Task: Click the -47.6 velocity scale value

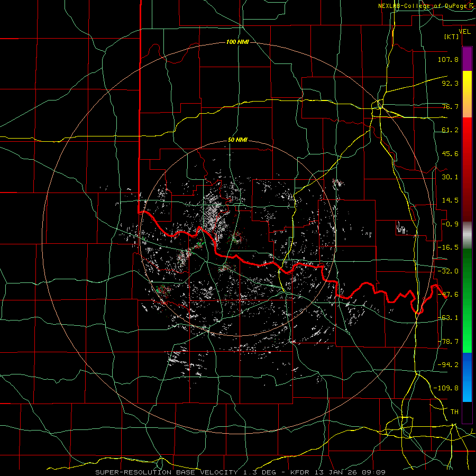Action: [x=448, y=295]
